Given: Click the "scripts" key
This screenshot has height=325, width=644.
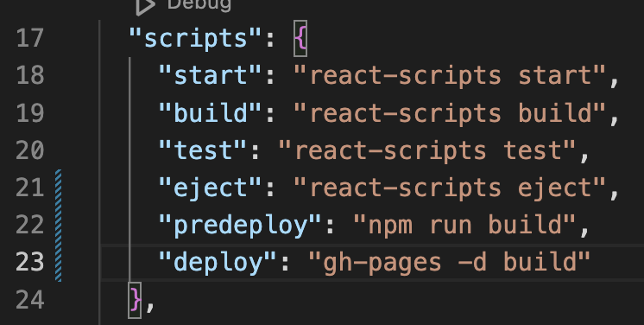Looking at the screenshot, I should click(x=195, y=39).
